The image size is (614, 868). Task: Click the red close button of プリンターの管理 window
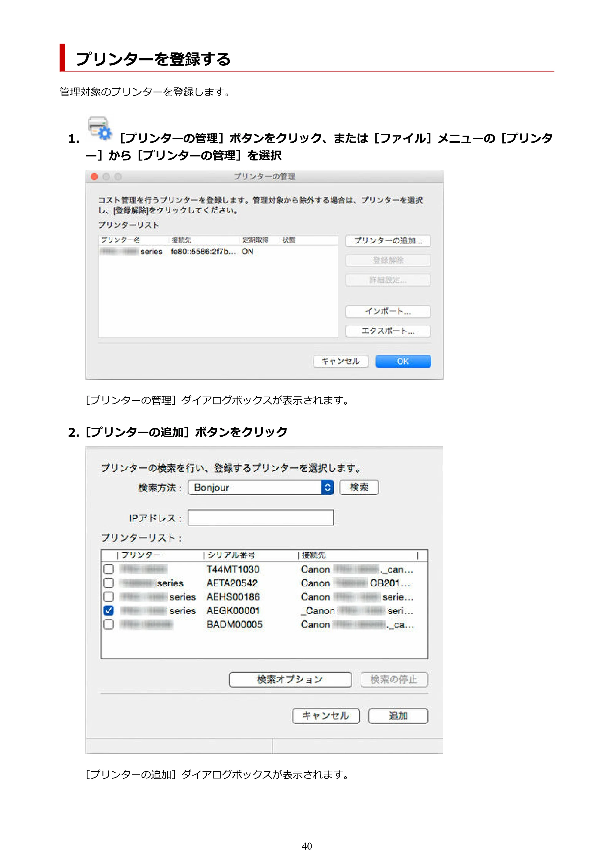pos(95,176)
